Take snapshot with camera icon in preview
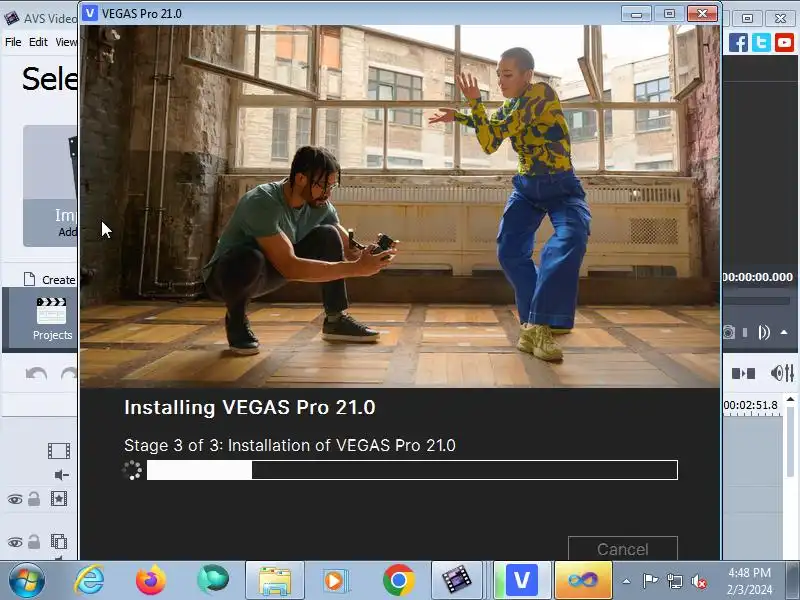Viewport: 800px width, 600px height. click(729, 333)
